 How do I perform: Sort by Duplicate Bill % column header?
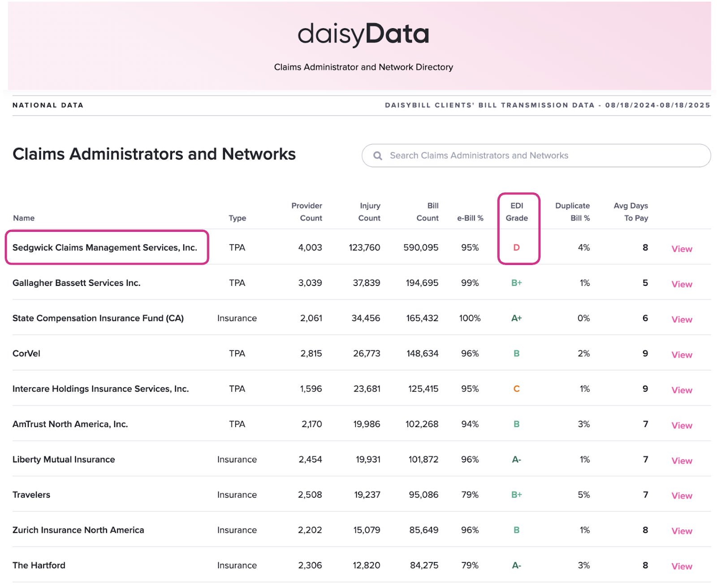coord(572,212)
